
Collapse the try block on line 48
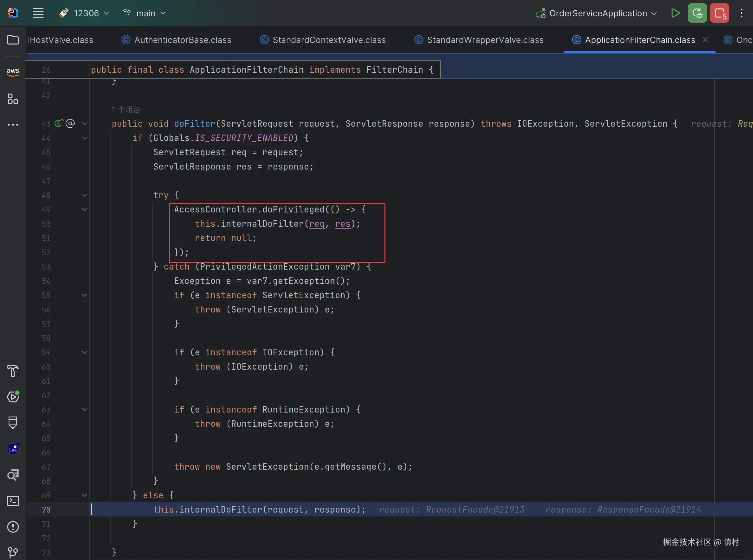click(x=85, y=195)
